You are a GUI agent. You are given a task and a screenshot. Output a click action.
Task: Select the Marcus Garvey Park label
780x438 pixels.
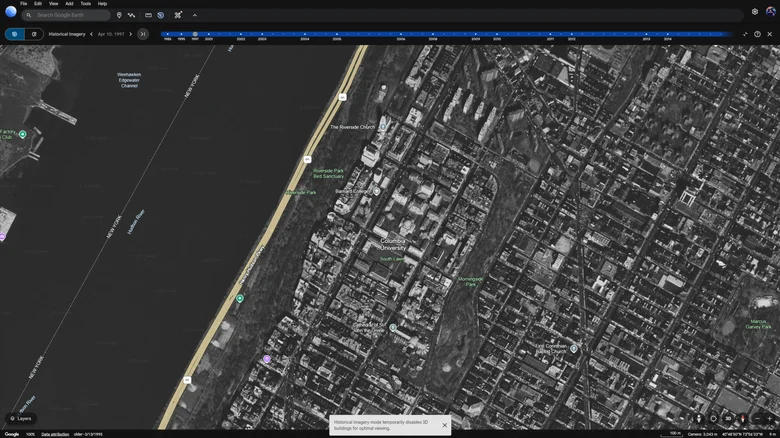coord(758,324)
